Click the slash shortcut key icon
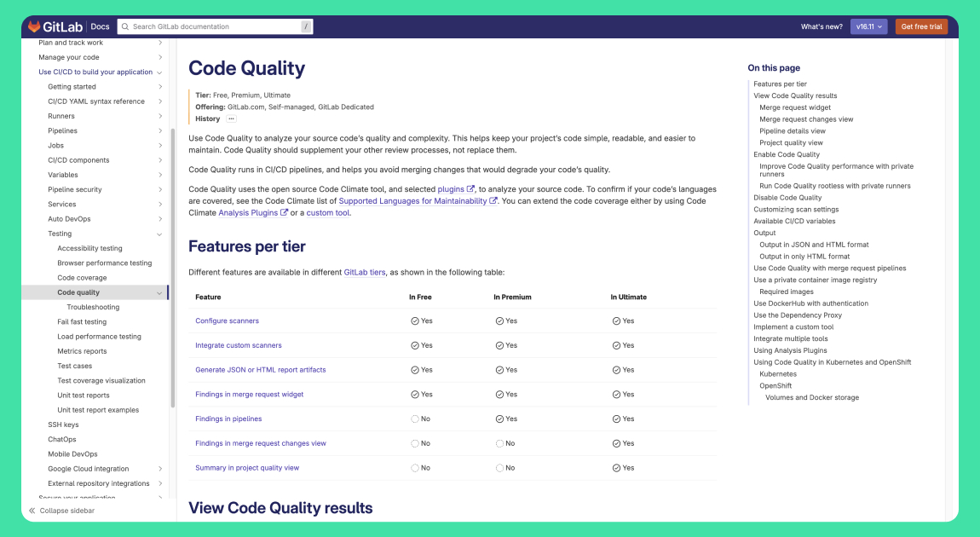 (x=306, y=26)
